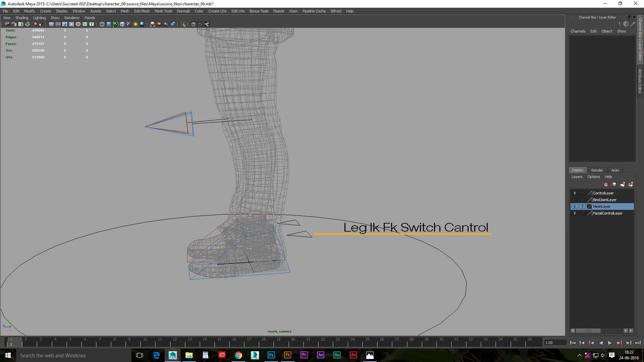Open Layer Editor Options menu

(593, 177)
